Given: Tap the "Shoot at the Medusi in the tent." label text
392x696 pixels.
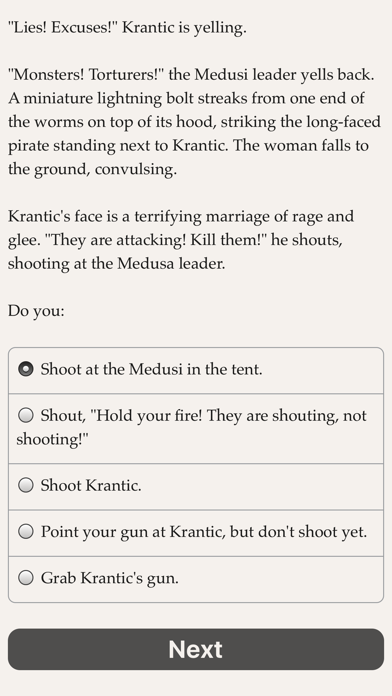Looking at the screenshot, I should (151, 369).
